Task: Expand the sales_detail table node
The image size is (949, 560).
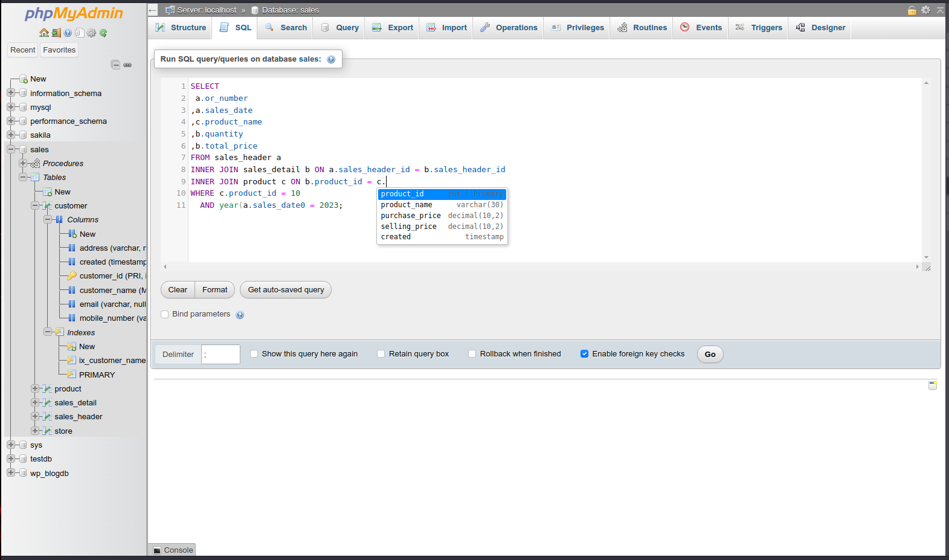Action: click(35, 402)
